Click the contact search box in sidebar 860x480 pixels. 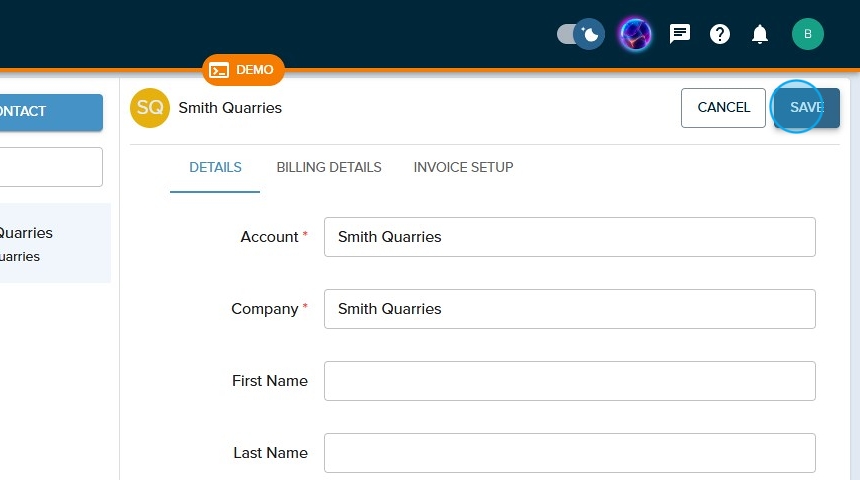pyautogui.click(x=50, y=167)
